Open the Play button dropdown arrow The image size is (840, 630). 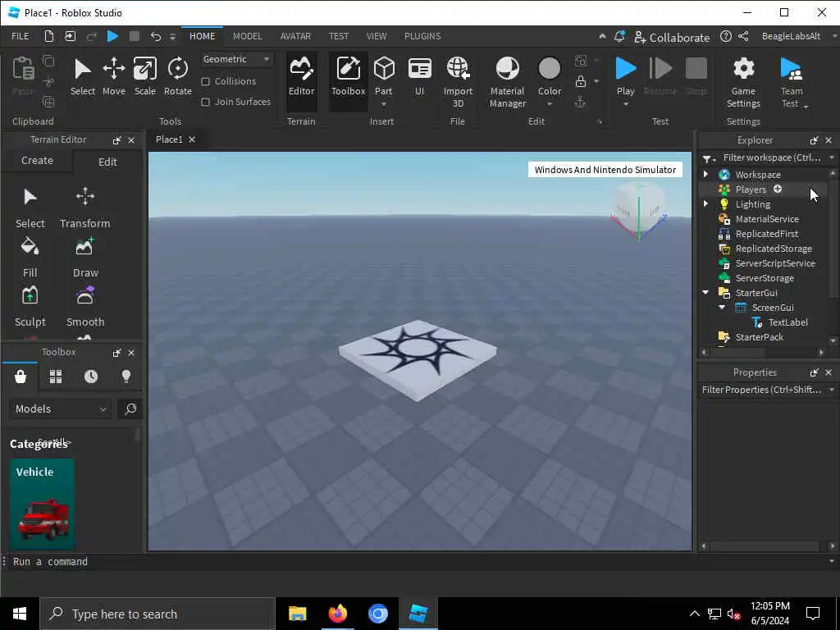pos(625,104)
